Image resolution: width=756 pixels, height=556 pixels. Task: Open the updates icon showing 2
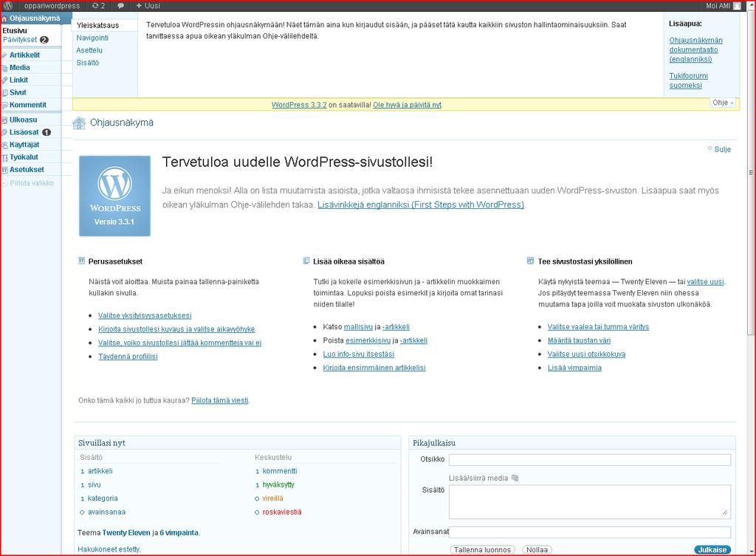coord(98,6)
